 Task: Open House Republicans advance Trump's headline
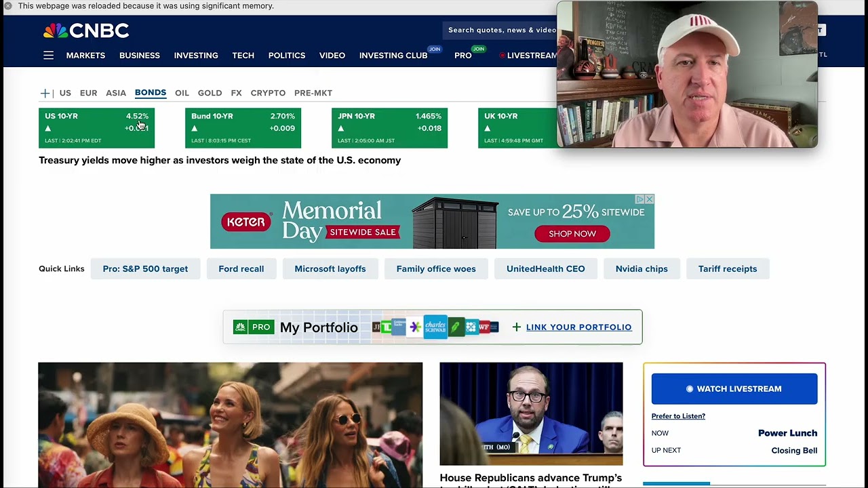point(531,480)
